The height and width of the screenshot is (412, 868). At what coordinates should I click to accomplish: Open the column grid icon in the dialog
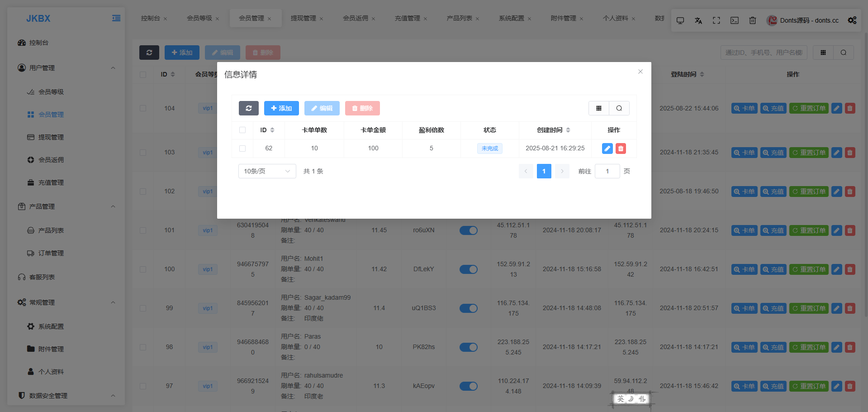coord(598,108)
